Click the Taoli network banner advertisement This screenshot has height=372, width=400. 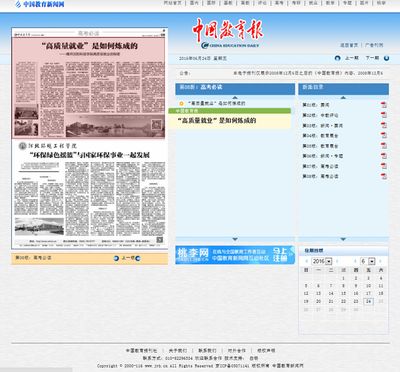pyautogui.click(x=235, y=255)
